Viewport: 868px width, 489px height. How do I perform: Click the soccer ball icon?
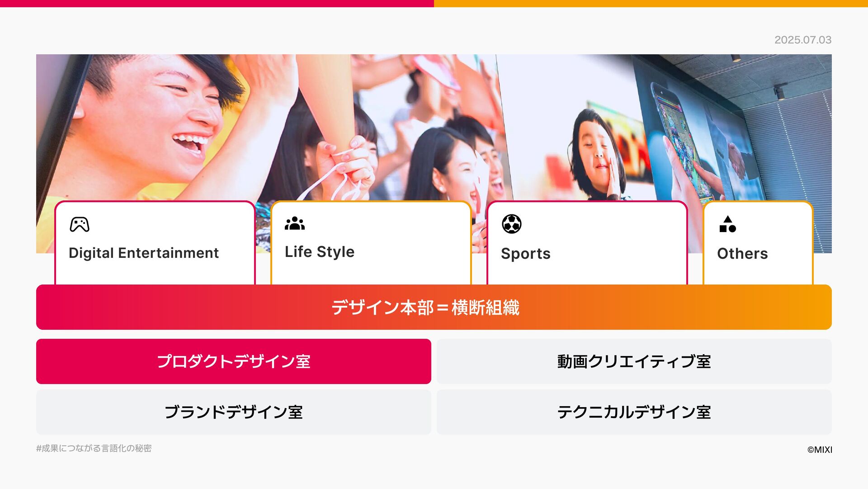point(512,224)
